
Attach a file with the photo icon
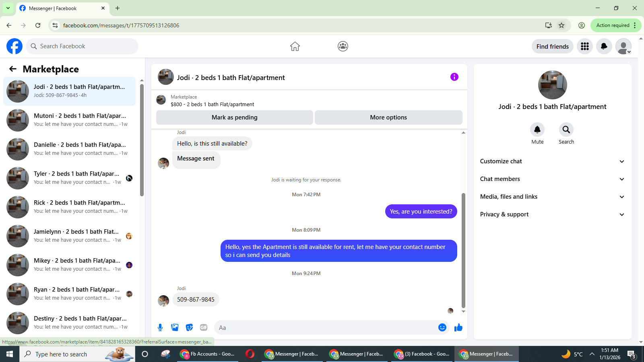tap(175, 327)
